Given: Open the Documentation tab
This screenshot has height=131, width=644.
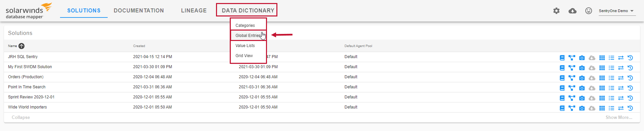Looking at the screenshot, I should [139, 11].
